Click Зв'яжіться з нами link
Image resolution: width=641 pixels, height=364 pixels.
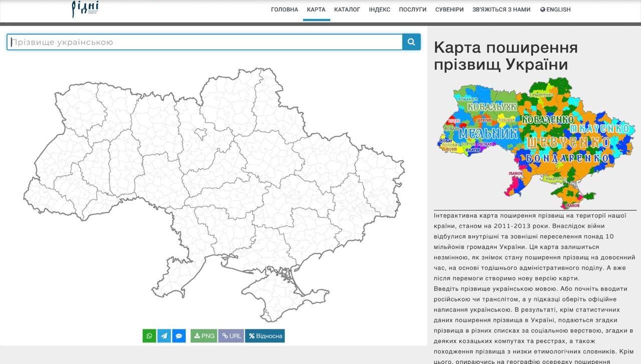coord(501,10)
